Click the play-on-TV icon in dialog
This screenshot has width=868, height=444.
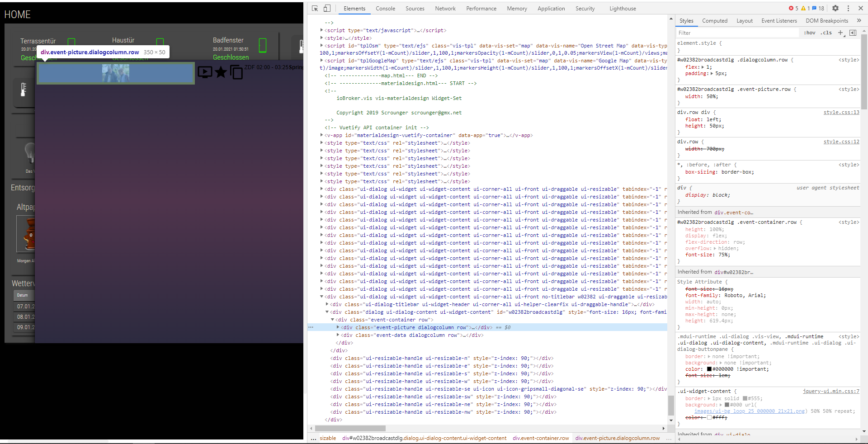point(205,72)
